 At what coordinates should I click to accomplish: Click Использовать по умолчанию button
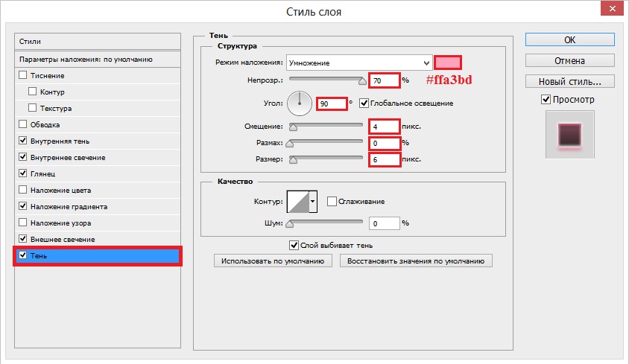(x=273, y=261)
